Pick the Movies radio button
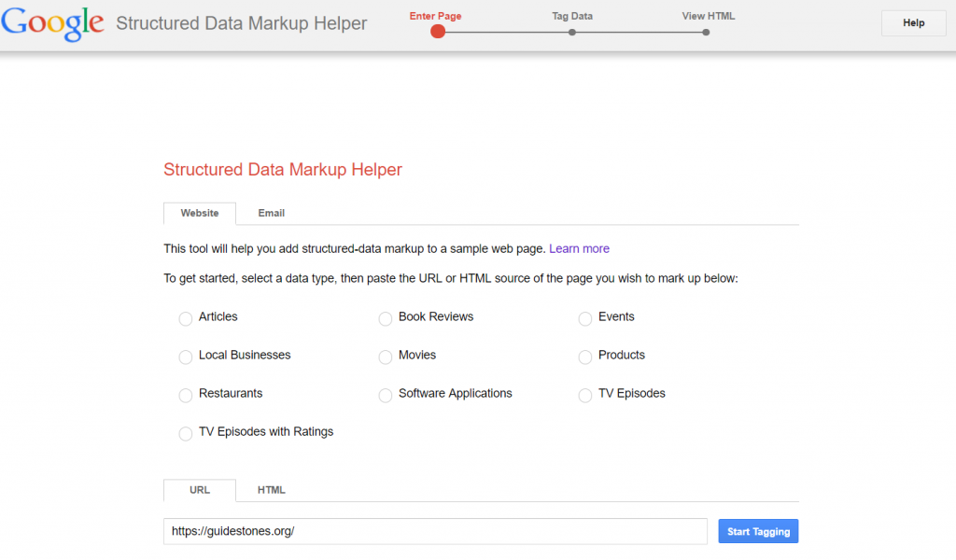This screenshot has width=956, height=560. point(386,357)
